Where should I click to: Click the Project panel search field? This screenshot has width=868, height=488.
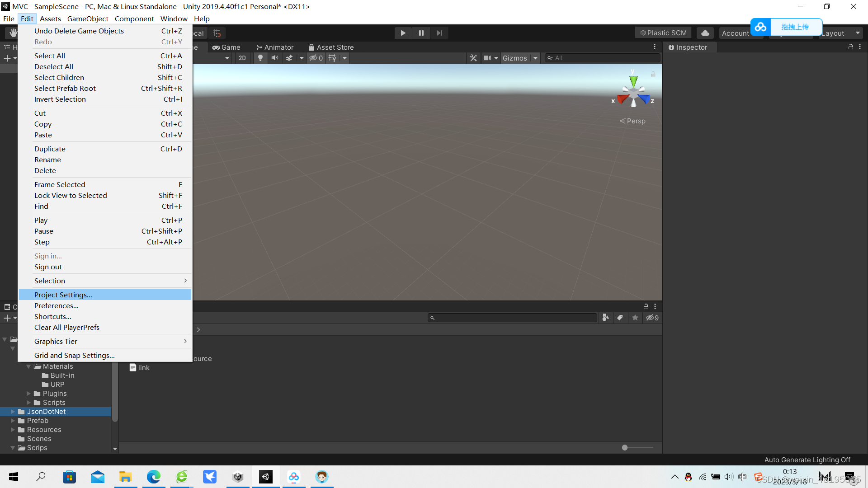[513, 318]
